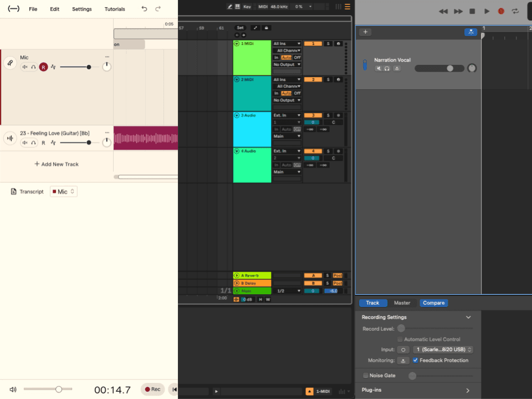Click the Set locator button
The image size is (532, 399).
tap(240, 28)
